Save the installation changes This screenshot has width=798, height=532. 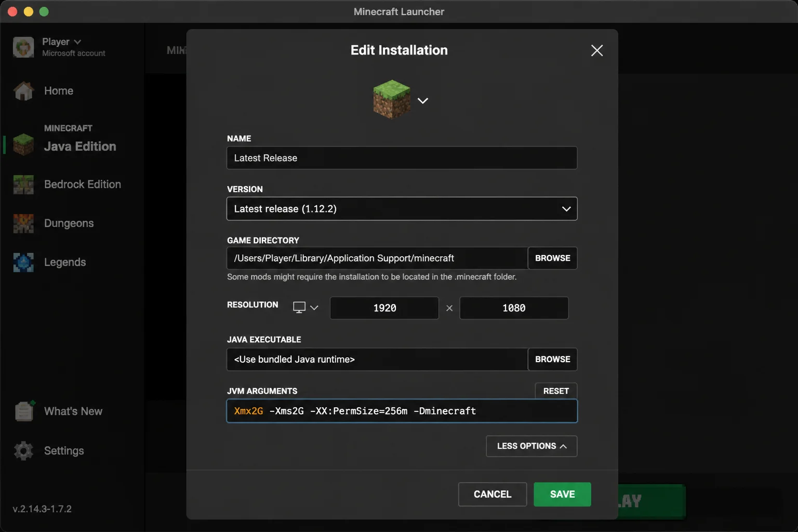pyautogui.click(x=562, y=494)
